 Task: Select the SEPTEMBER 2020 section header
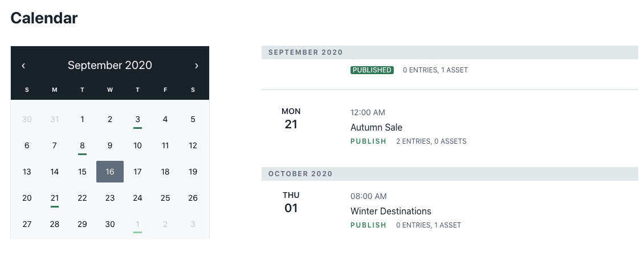pos(305,52)
